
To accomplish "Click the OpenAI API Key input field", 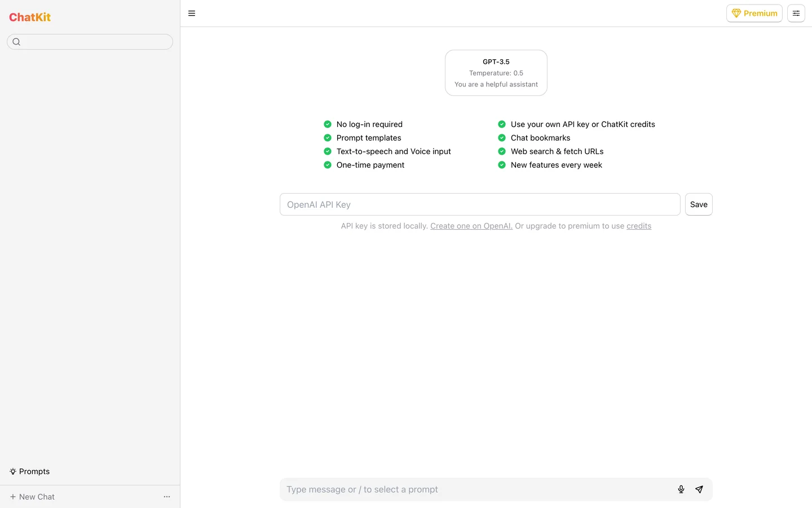I will (x=480, y=204).
